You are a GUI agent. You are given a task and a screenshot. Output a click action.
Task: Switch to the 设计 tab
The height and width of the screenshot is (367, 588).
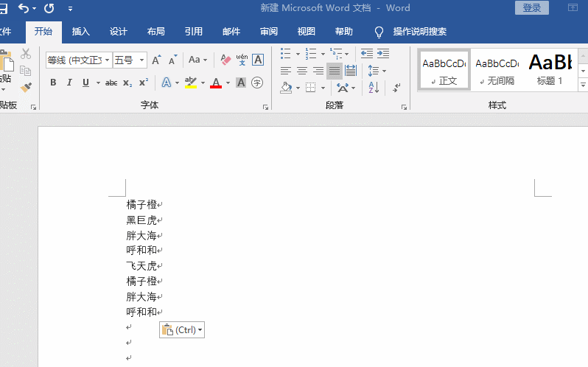click(119, 32)
